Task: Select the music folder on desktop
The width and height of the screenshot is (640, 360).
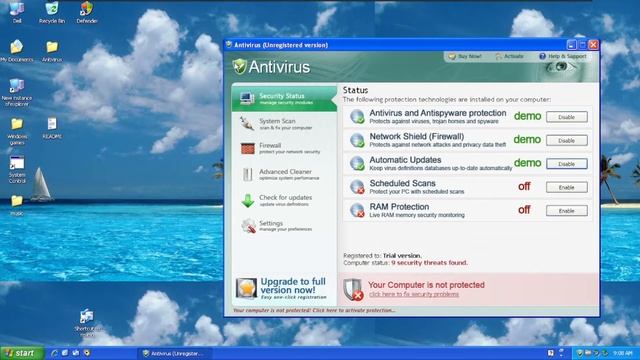Action: tap(17, 205)
